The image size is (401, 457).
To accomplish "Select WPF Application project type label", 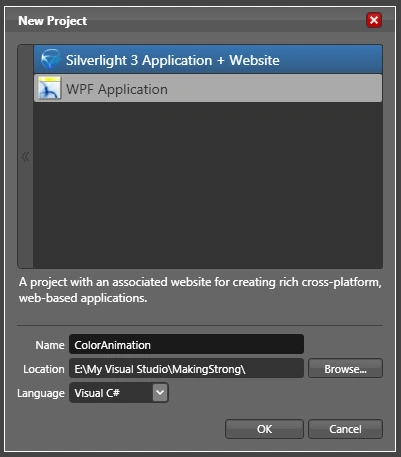I will tap(117, 89).
